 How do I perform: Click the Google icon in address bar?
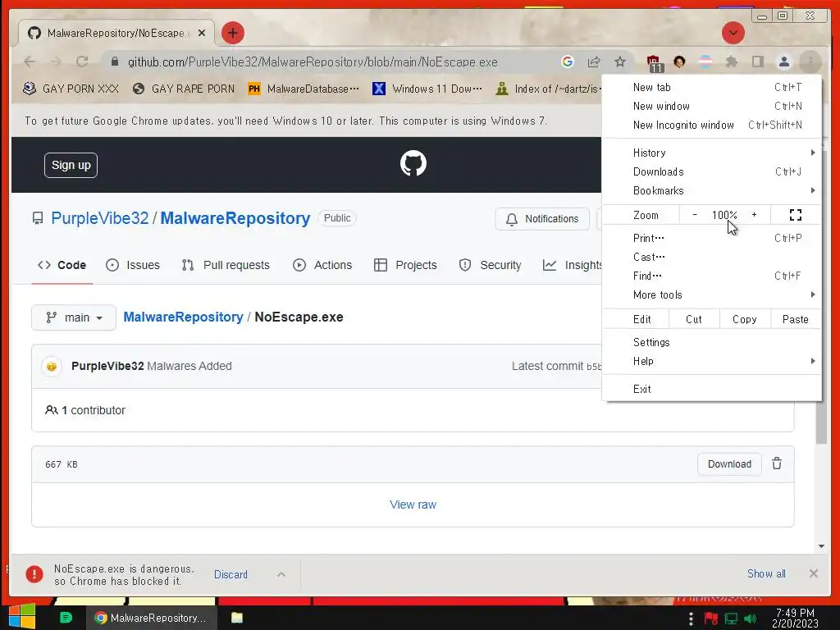click(568, 62)
